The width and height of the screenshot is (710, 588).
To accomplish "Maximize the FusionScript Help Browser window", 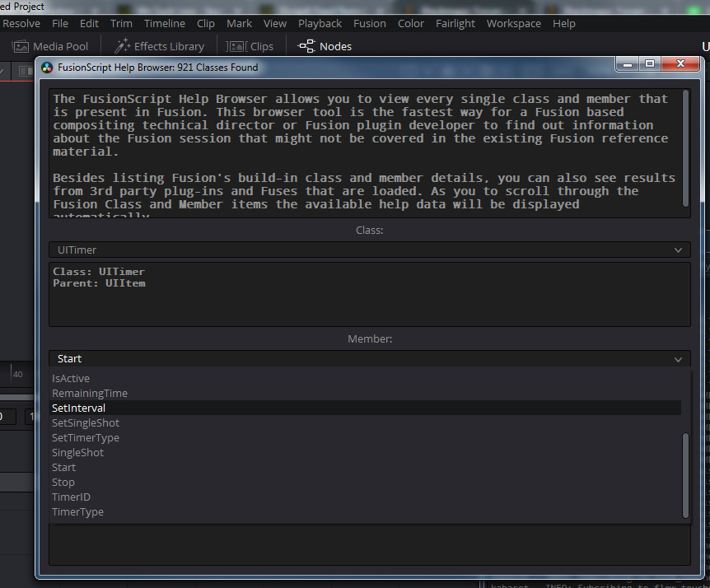I will pos(650,64).
